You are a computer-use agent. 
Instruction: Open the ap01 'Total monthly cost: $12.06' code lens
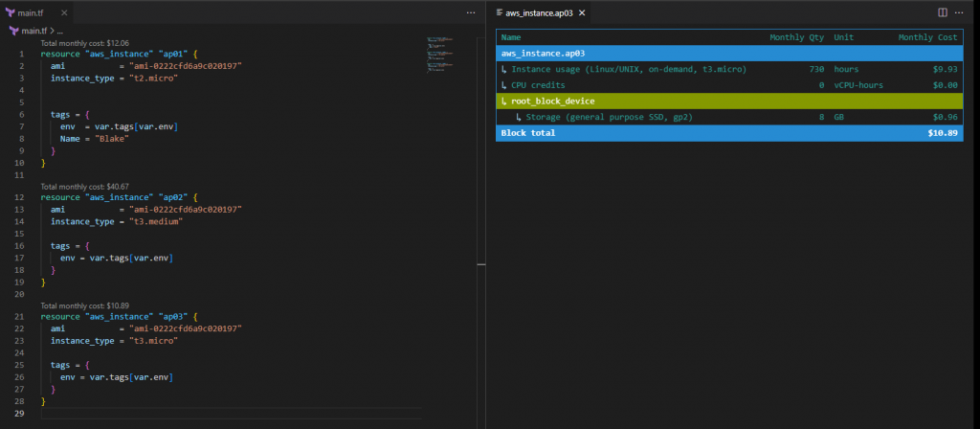[x=85, y=43]
